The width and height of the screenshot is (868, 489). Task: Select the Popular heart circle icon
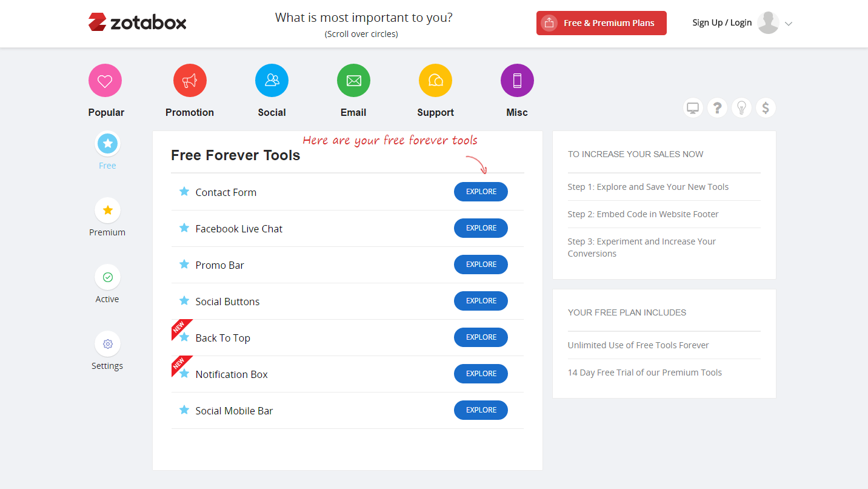pos(105,81)
